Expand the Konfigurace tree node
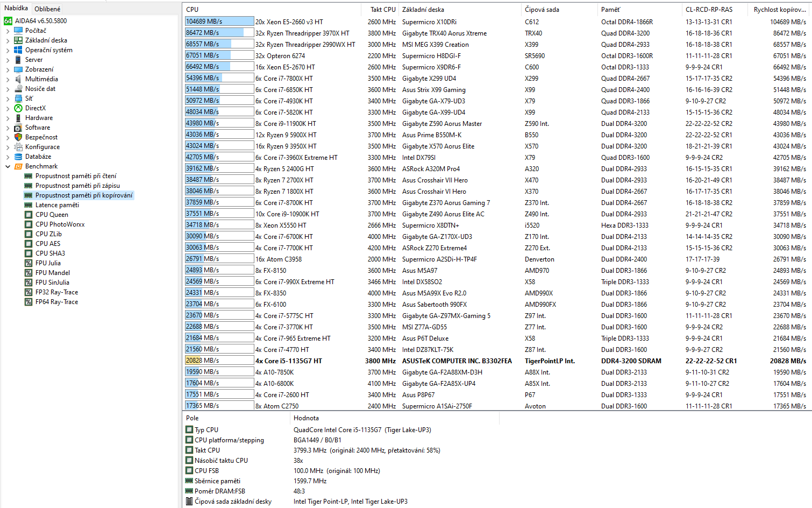This screenshot has height=508, width=812. pyautogui.click(x=8, y=147)
